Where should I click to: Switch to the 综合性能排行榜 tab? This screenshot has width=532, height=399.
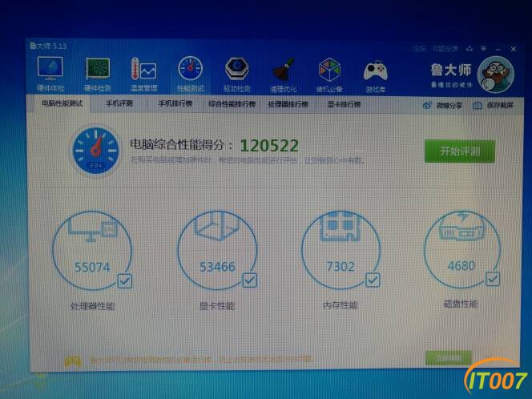[x=232, y=104]
